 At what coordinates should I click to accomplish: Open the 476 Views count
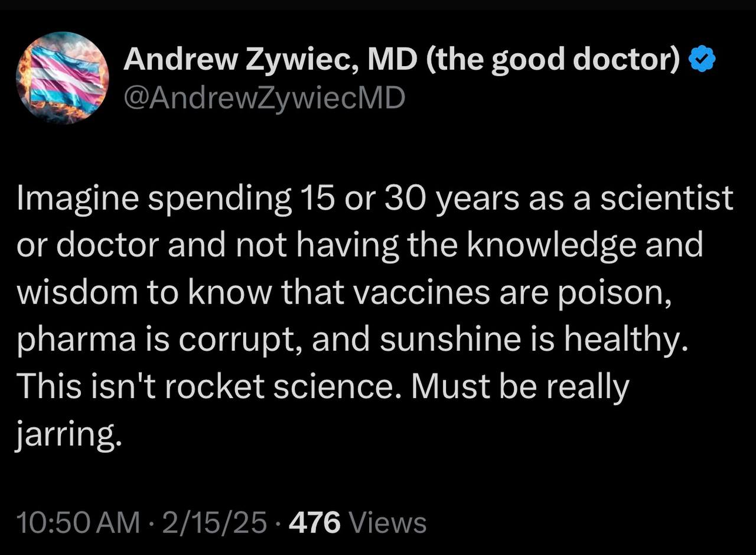(x=359, y=522)
